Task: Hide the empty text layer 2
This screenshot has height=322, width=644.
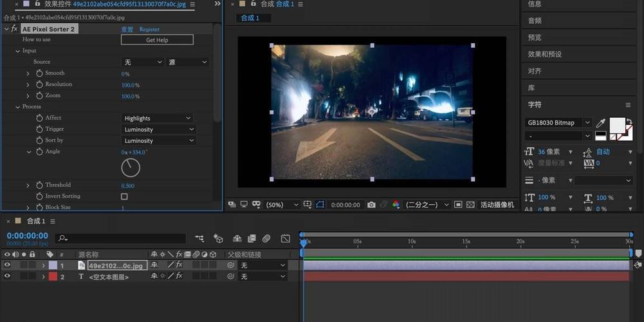Action: coord(7,276)
